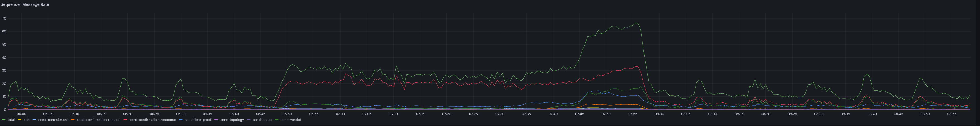Click the 07:00 time axis label
980x126 pixels.
[340, 114]
